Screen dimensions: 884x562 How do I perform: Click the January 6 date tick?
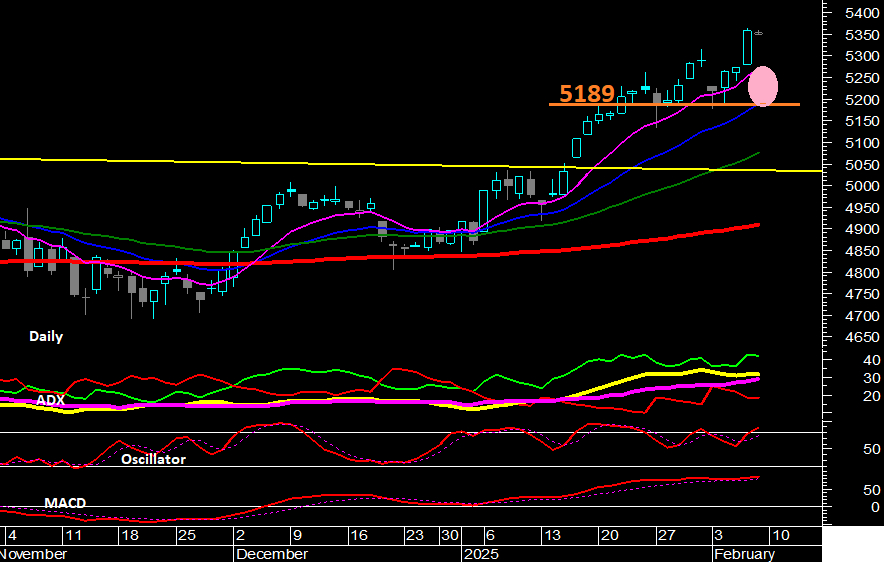point(490,535)
